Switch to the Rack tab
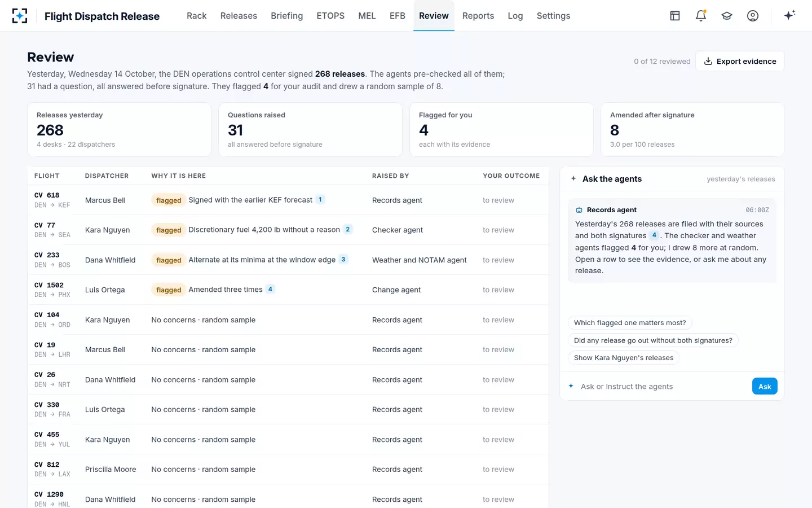The height and width of the screenshot is (508, 812). pos(197,16)
